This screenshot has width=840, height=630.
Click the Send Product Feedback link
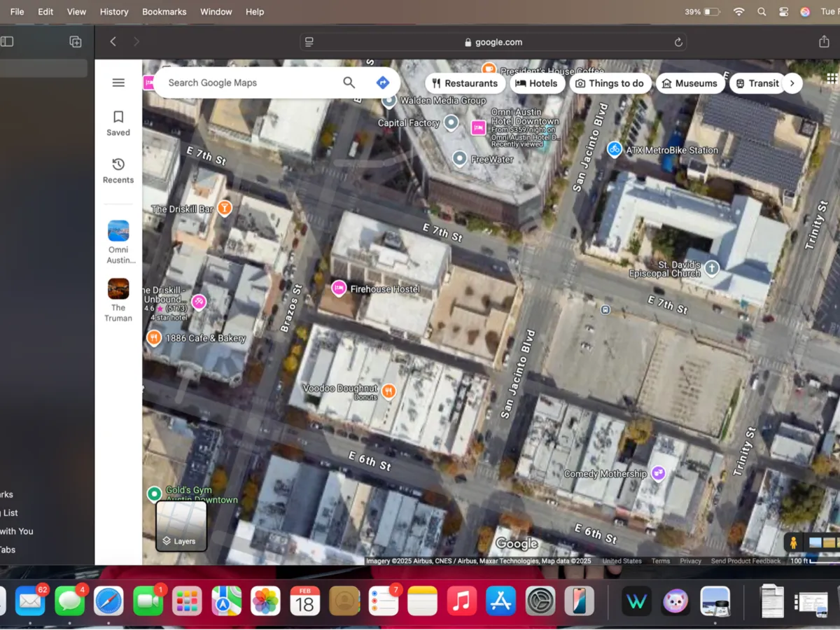pyautogui.click(x=745, y=561)
